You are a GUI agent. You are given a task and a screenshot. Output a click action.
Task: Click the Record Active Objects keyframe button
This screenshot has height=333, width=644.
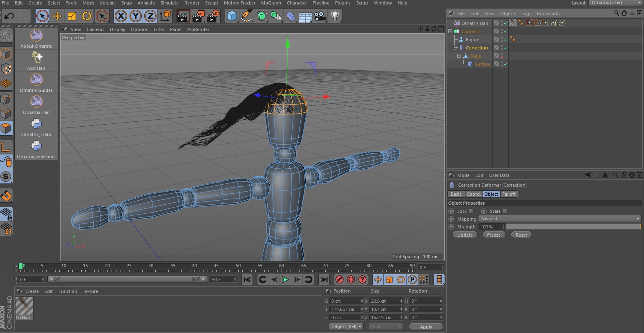click(x=339, y=279)
